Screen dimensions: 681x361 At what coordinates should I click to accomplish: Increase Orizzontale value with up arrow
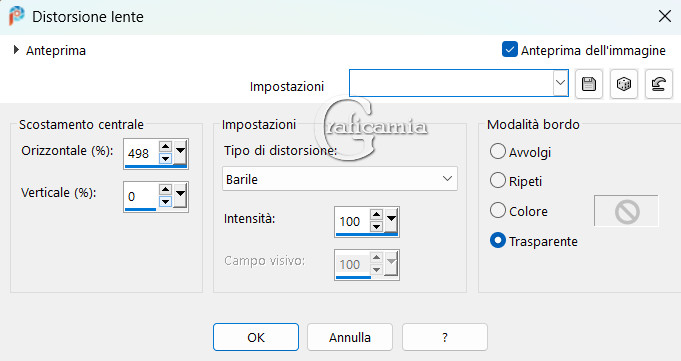tap(165, 146)
